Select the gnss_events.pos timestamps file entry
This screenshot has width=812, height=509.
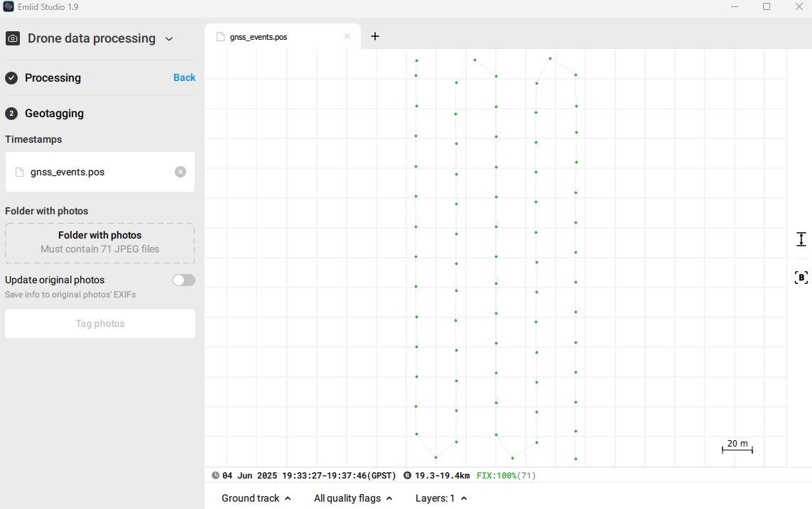67,172
